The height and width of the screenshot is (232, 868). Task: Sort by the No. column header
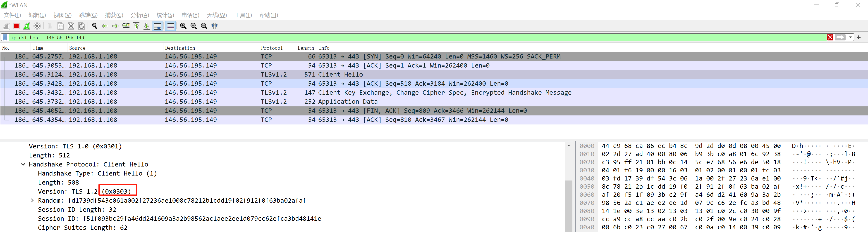[x=15, y=48]
